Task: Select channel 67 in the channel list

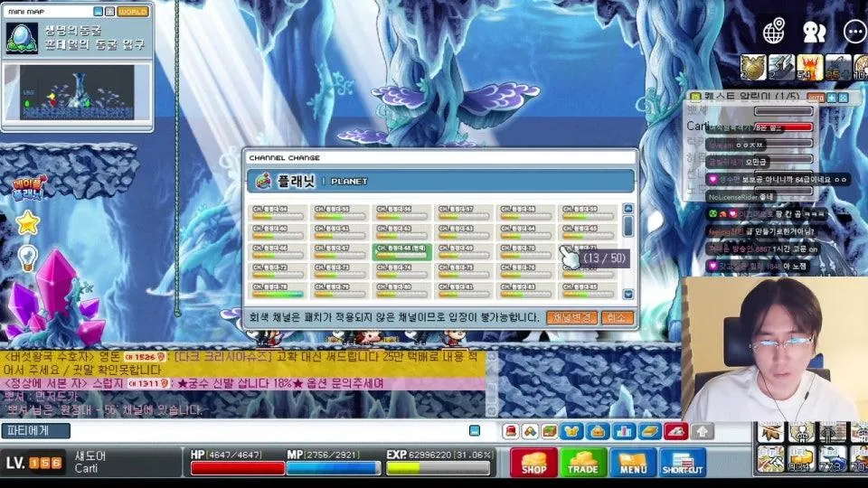Action: point(341,252)
